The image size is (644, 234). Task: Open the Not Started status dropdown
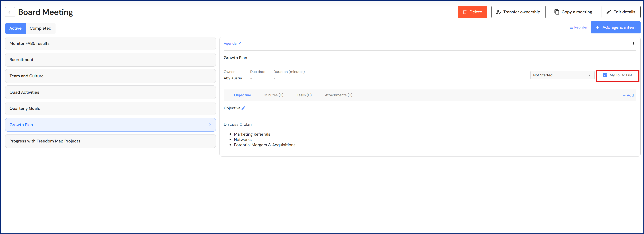point(562,75)
